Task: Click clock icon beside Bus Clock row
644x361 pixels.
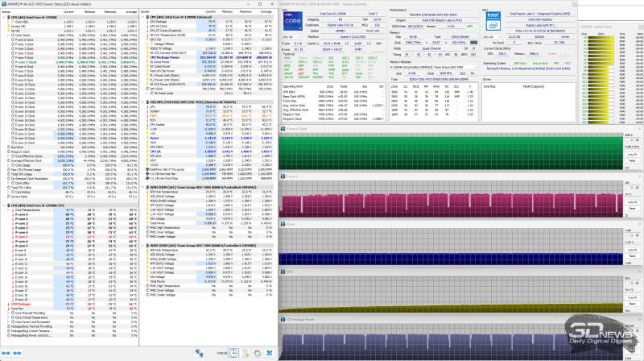Action: [x=9, y=147]
